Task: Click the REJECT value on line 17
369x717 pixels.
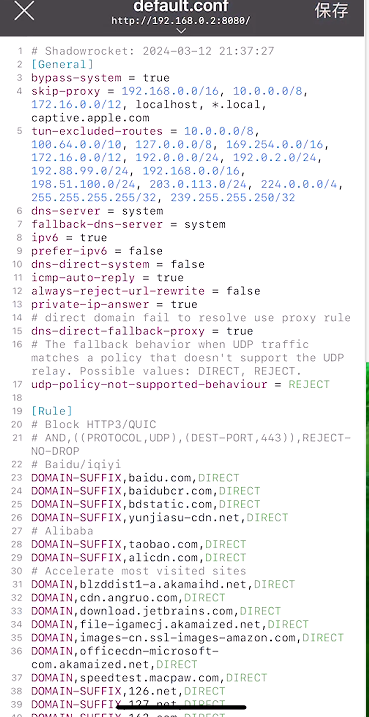Action: 309,384
